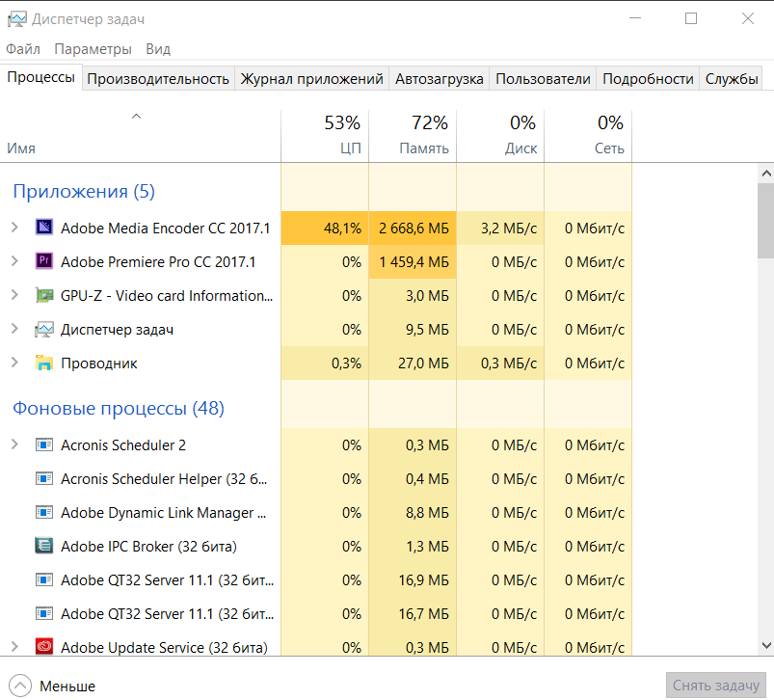Switch to the Журнал приложений tab
This screenshot has height=700, width=774.
tap(311, 79)
